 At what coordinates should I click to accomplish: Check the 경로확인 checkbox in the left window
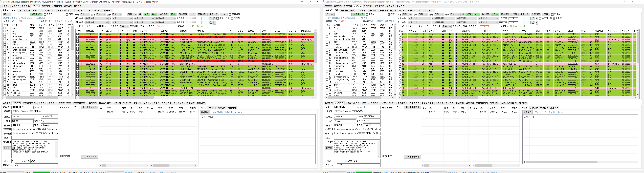pos(230,14)
